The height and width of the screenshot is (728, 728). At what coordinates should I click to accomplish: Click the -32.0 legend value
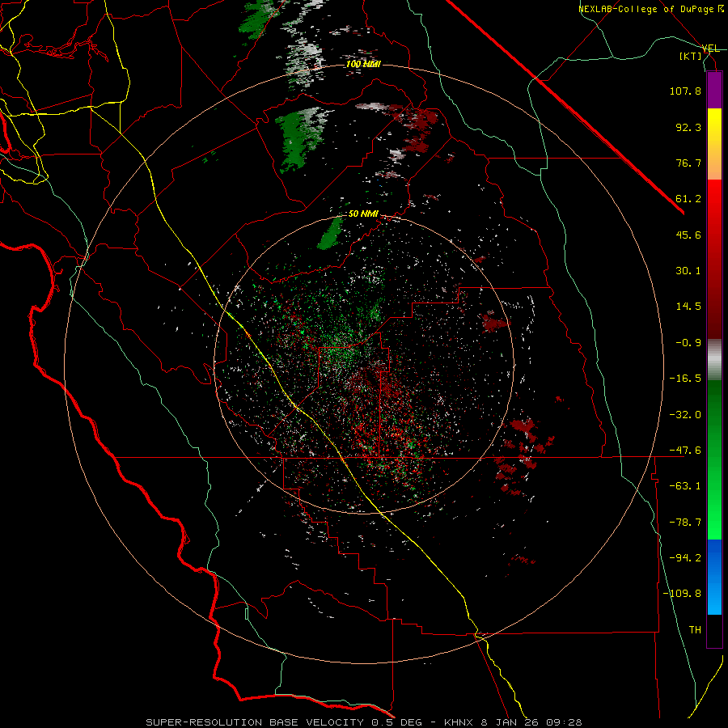685,415
